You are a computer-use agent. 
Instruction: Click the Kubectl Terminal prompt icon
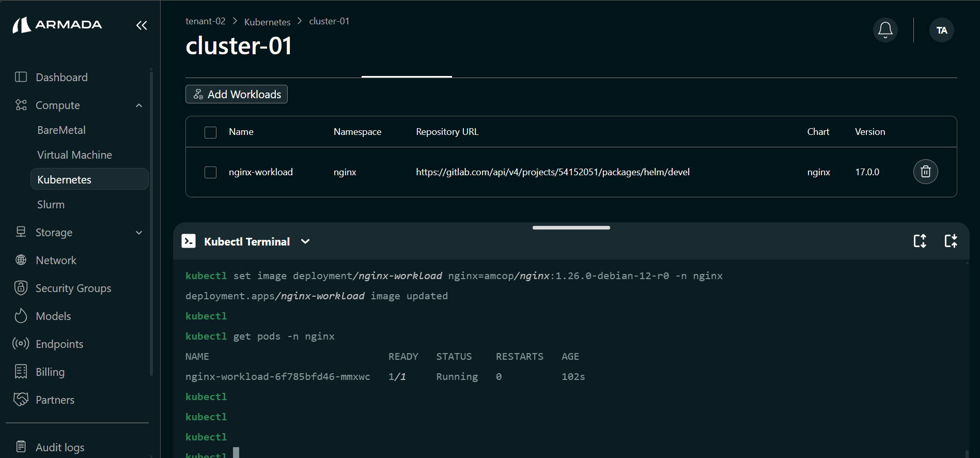click(x=189, y=241)
